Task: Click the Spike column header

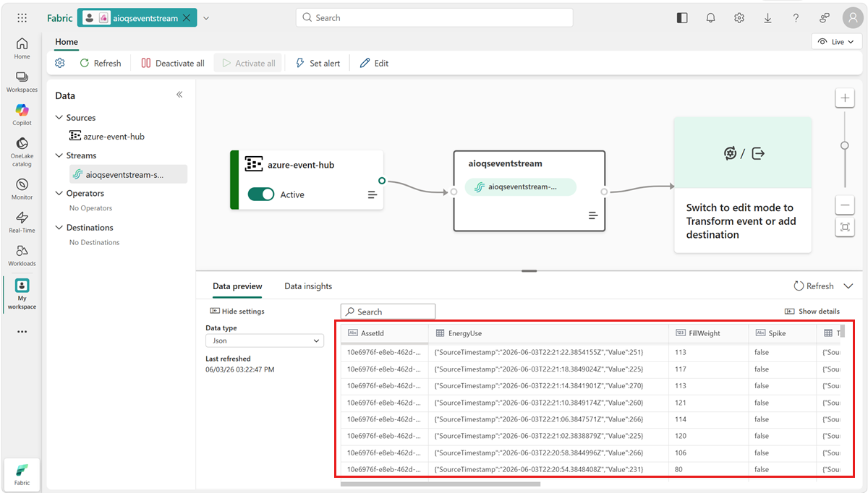Action: [783, 333]
